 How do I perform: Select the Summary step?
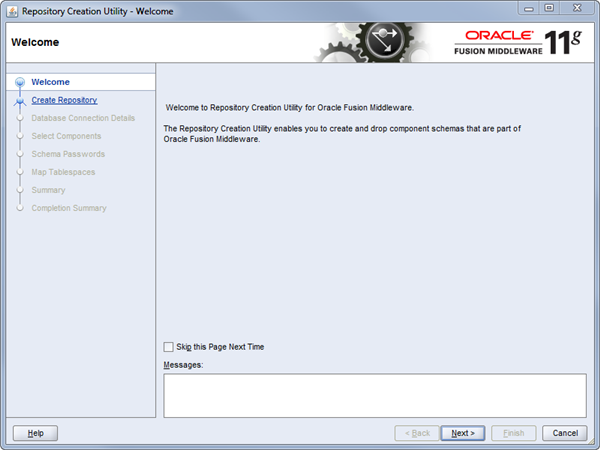[48, 190]
